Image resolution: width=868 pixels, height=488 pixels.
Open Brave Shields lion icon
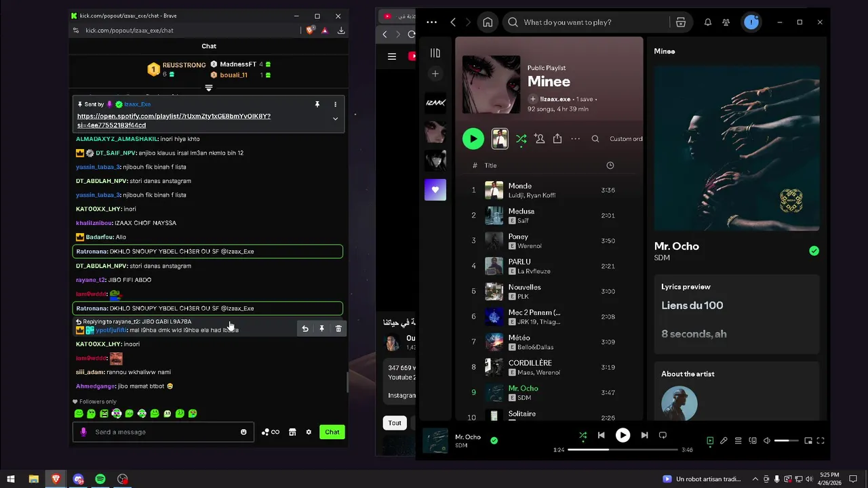[x=310, y=30]
